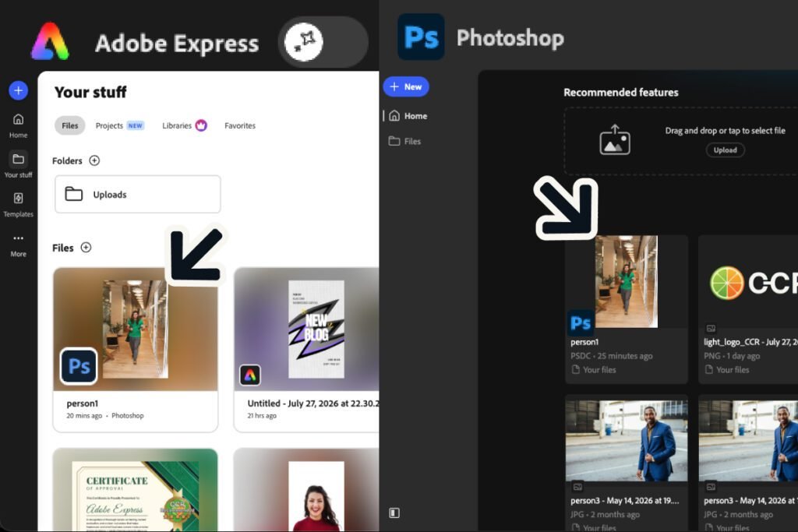Open person1 thumbnail in Photoshop
This screenshot has height=532, width=798.
(x=627, y=281)
